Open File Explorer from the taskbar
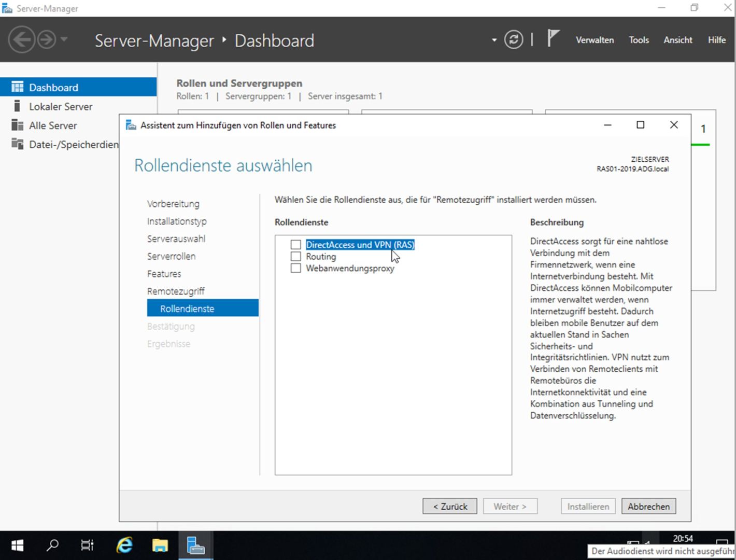736x560 pixels. 160,545
